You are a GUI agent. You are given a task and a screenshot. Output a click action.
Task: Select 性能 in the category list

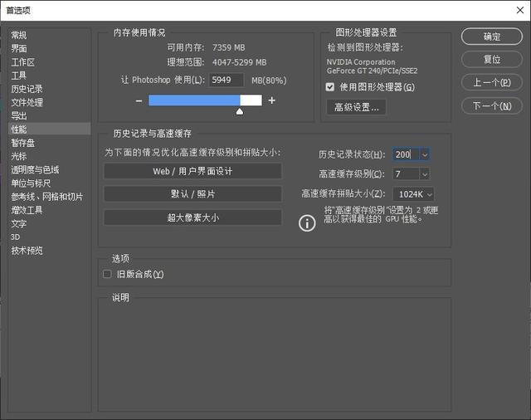[x=50, y=129]
